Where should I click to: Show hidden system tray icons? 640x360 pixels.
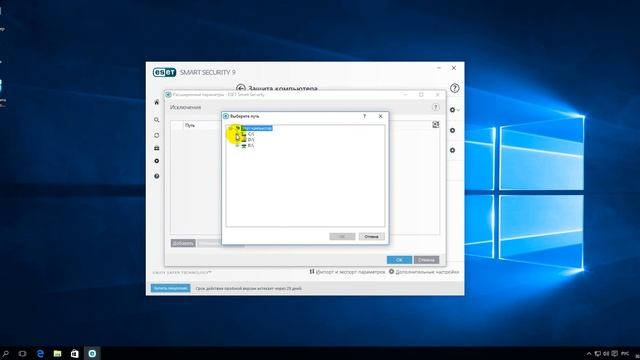(589, 354)
